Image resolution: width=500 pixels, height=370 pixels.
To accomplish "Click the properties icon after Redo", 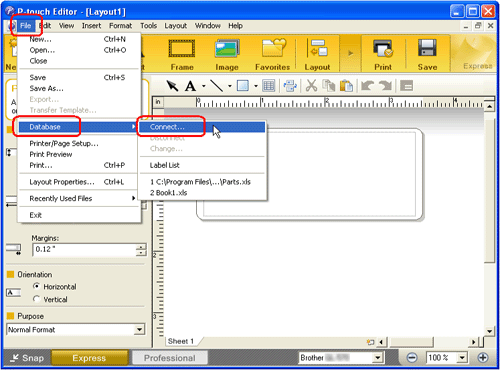I will (406, 86).
